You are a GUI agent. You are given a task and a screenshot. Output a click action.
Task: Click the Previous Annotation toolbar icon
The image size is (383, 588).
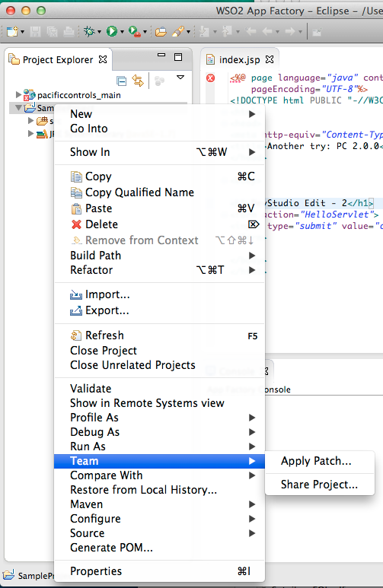[x=227, y=31]
